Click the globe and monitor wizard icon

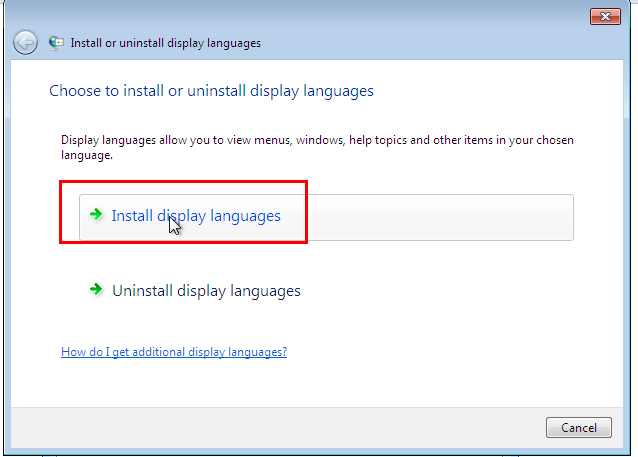pyautogui.click(x=56, y=43)
